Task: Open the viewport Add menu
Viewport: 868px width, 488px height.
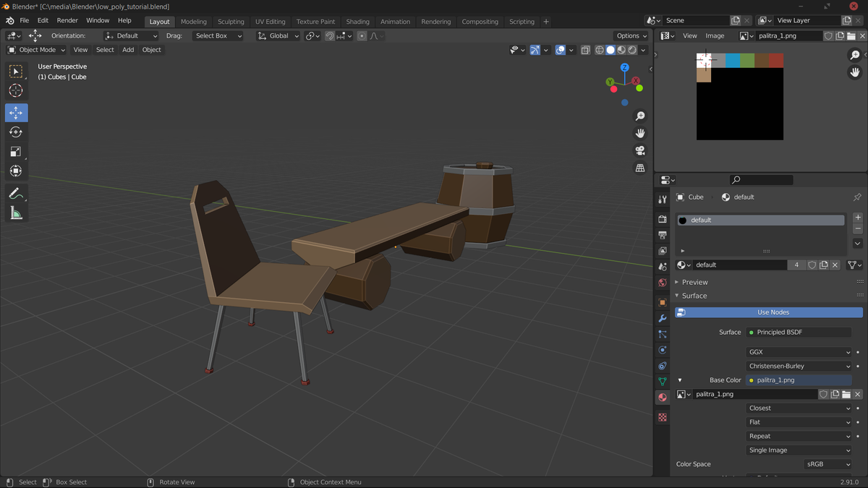Action: point(128,50)
